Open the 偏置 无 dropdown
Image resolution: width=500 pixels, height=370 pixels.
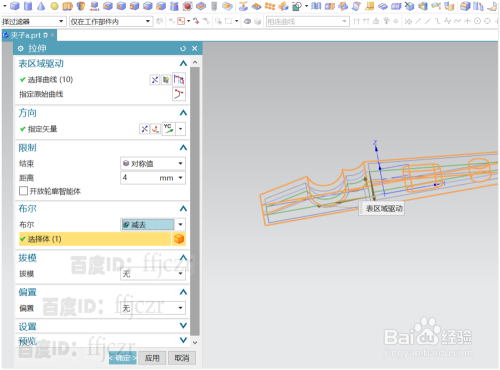click(x=153, y=308)
